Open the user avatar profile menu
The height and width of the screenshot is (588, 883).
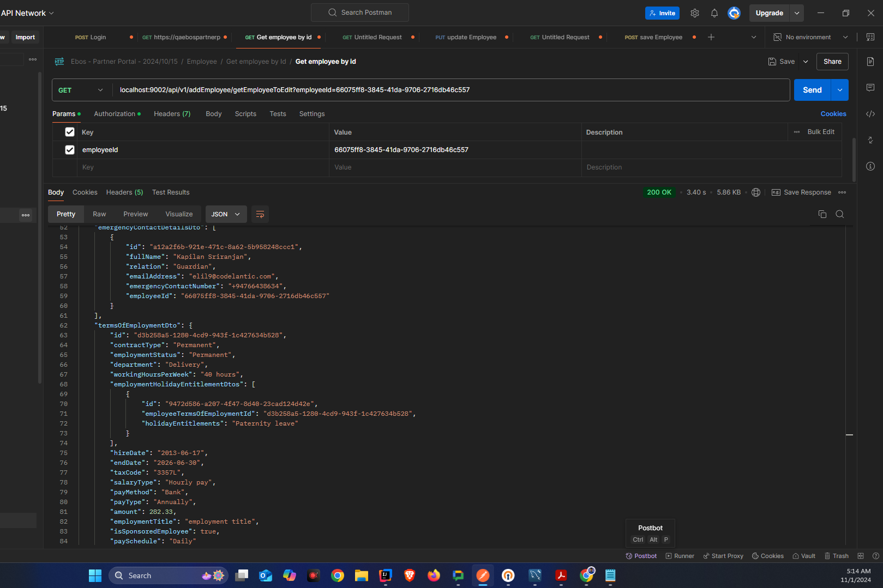click(x=734, y=13)
